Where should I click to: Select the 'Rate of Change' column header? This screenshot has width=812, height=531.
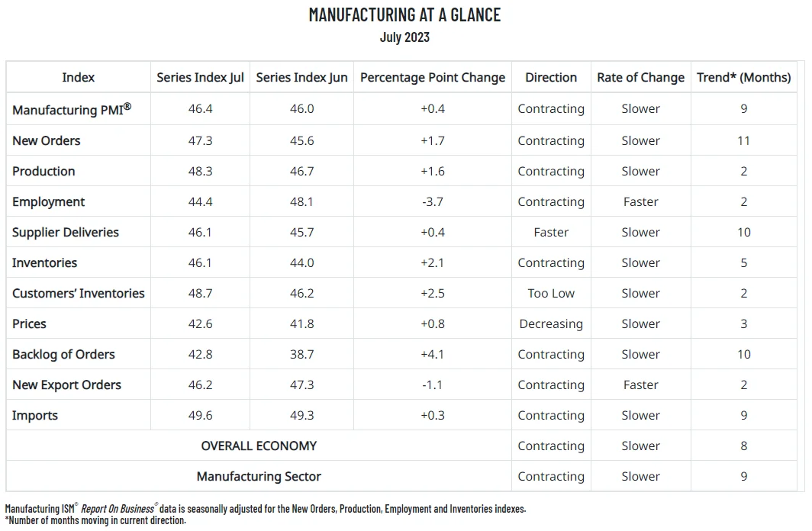coord(640,78)
